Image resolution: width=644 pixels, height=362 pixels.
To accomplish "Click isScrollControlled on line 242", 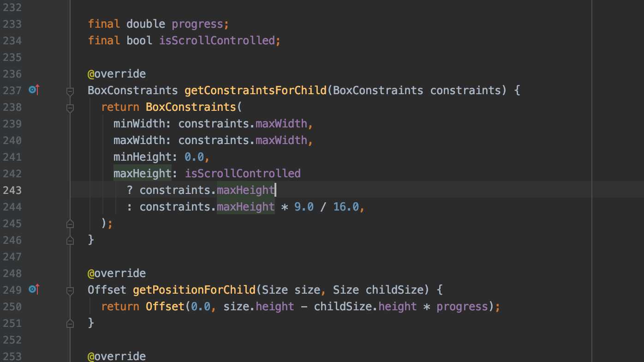I will click(243, 174).
